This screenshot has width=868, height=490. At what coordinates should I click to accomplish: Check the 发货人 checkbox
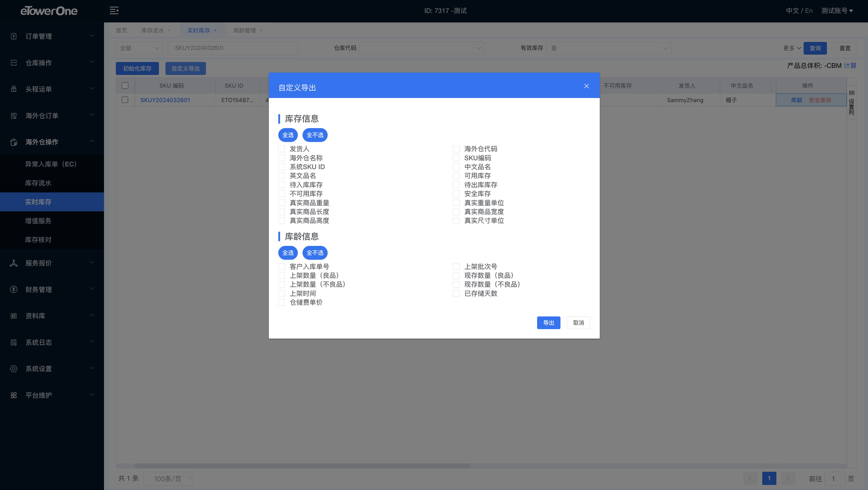tap(282, 149)
